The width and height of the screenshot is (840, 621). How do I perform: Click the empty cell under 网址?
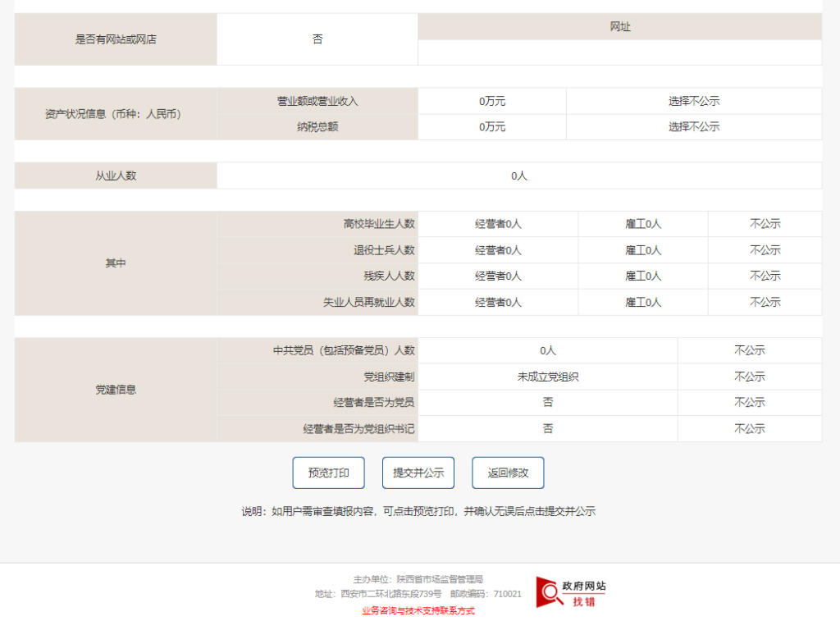619,53
